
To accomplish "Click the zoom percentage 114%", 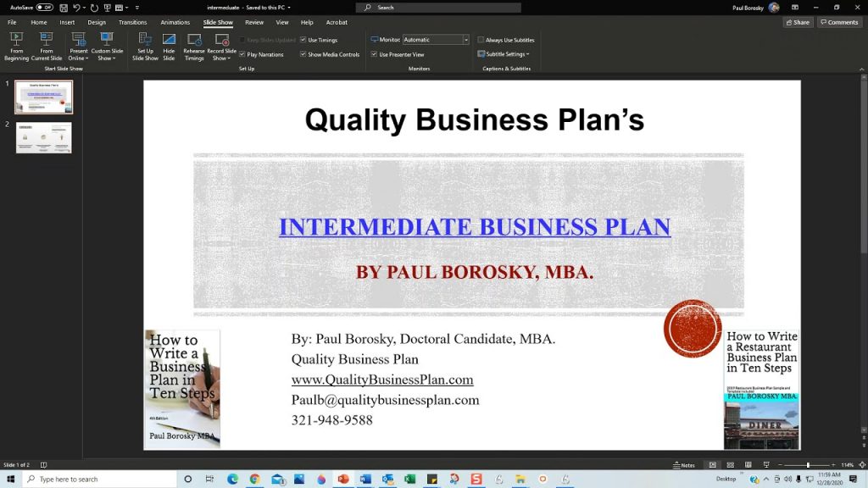I will [x=848, y=465].
